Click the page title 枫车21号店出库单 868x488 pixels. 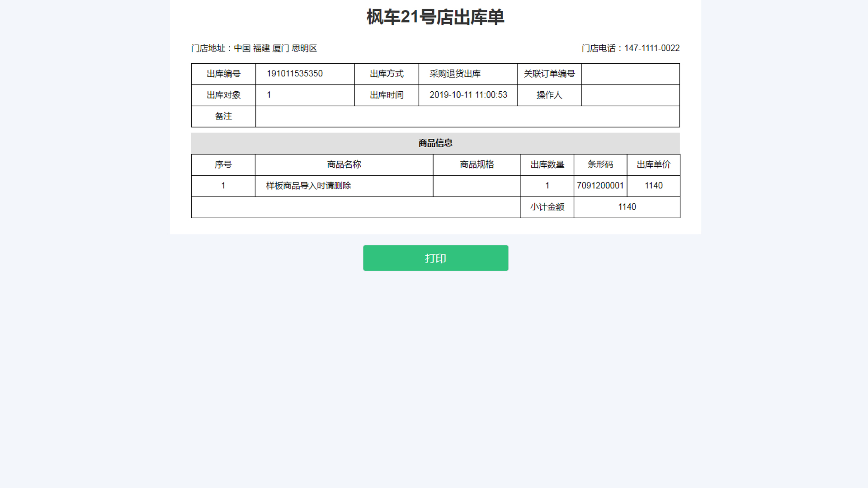pos(435,17)
